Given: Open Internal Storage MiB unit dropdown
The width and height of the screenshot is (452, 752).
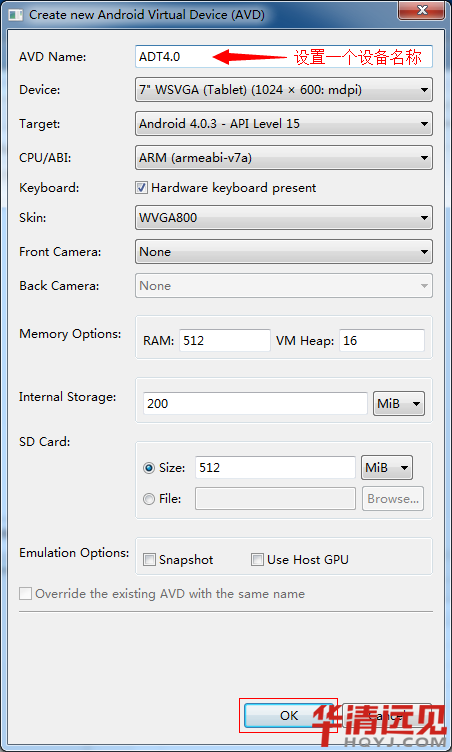Looking at the screenshot, I should pos(399,403).
